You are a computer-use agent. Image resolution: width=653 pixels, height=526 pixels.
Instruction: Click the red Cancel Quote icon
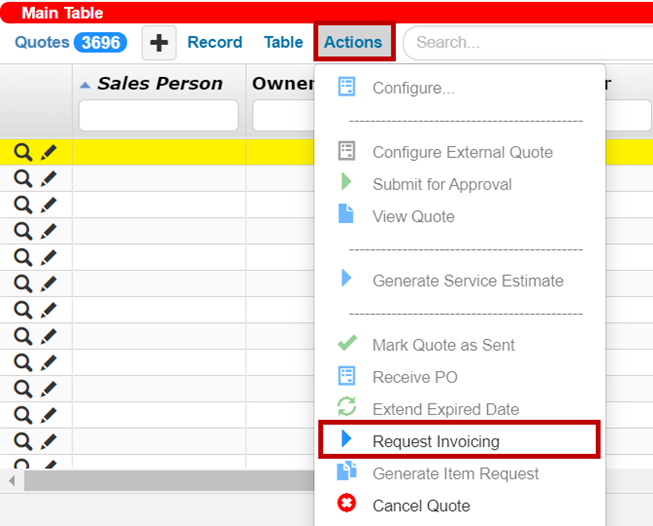tap(347, 504)
